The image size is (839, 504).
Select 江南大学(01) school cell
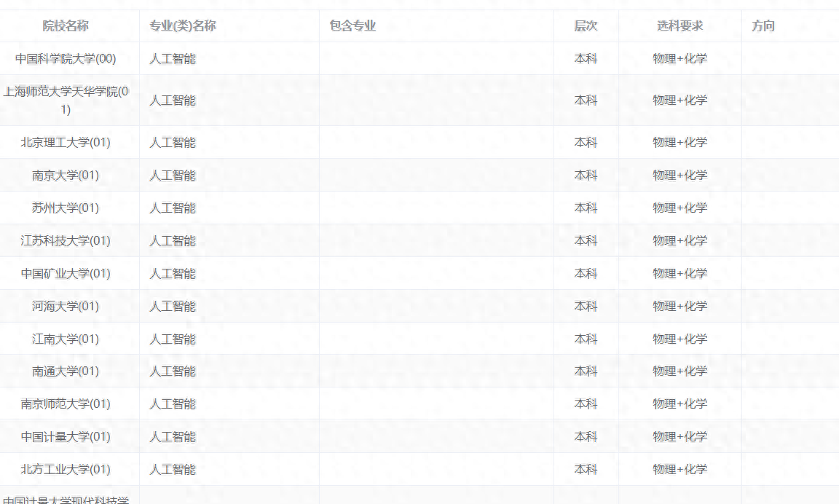click(66, 339)
